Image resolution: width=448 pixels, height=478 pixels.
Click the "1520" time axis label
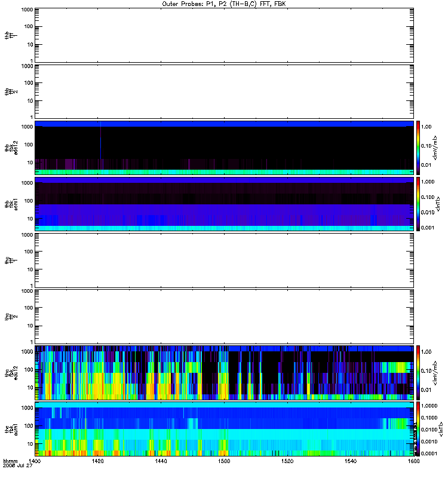[287, 461]
